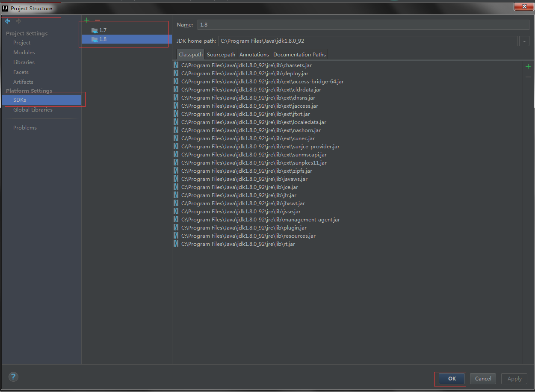Open Project settings section
This screenshot has width=535, height=392.
click(22, 43)
